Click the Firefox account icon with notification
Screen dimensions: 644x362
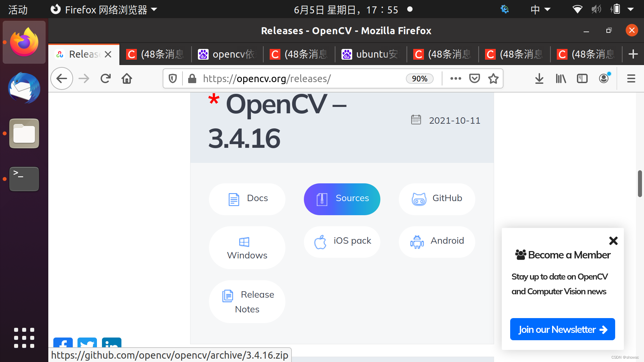pos(604,78)
